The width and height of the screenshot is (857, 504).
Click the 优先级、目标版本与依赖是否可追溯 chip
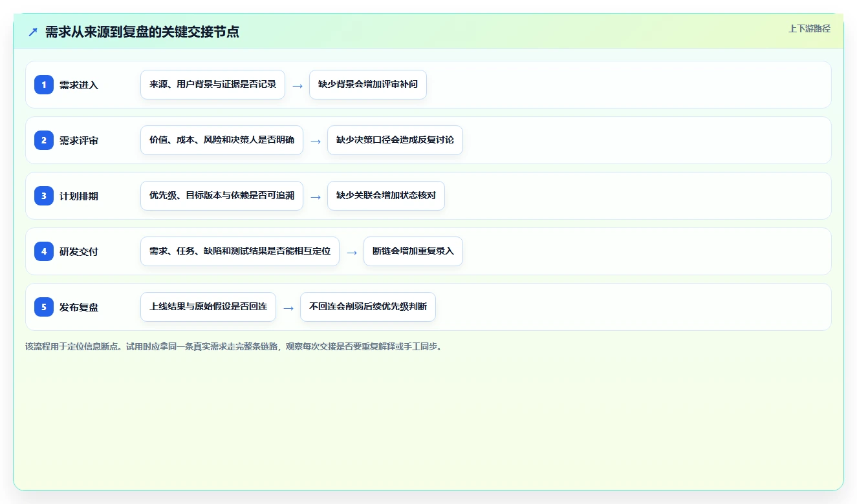click(222, 196)
